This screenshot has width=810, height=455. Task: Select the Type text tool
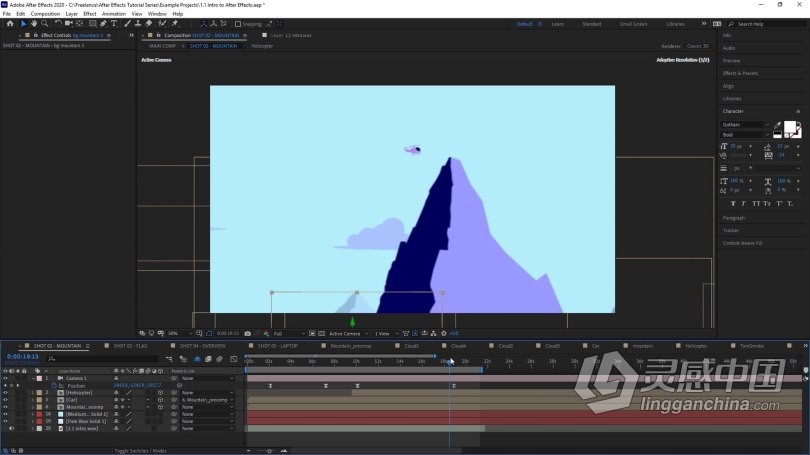[114, 24]
